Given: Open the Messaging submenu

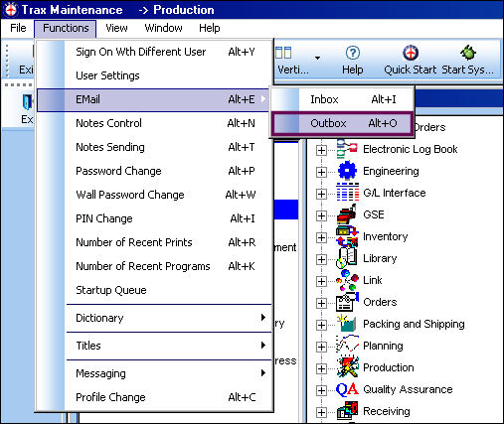Looking at the screenshot, I should (x=154, y=373).
